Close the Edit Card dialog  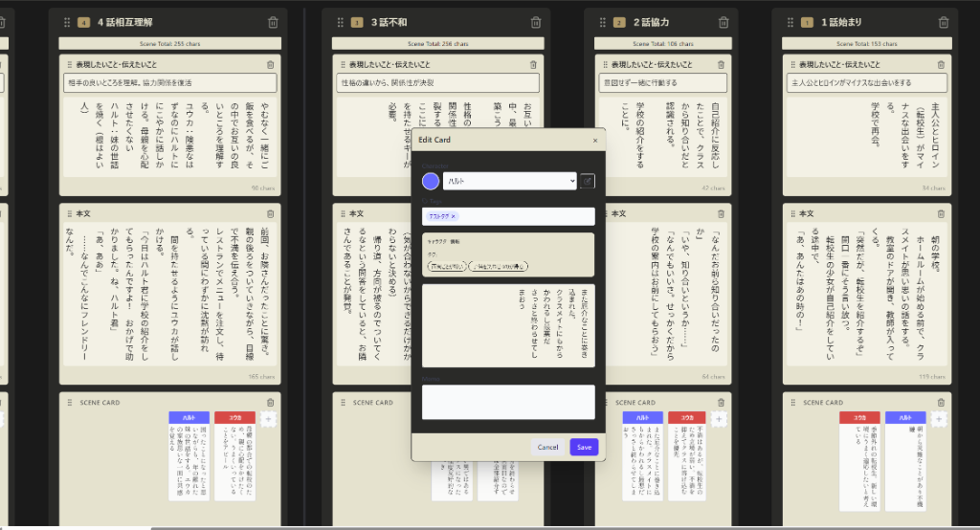[595, 140]
